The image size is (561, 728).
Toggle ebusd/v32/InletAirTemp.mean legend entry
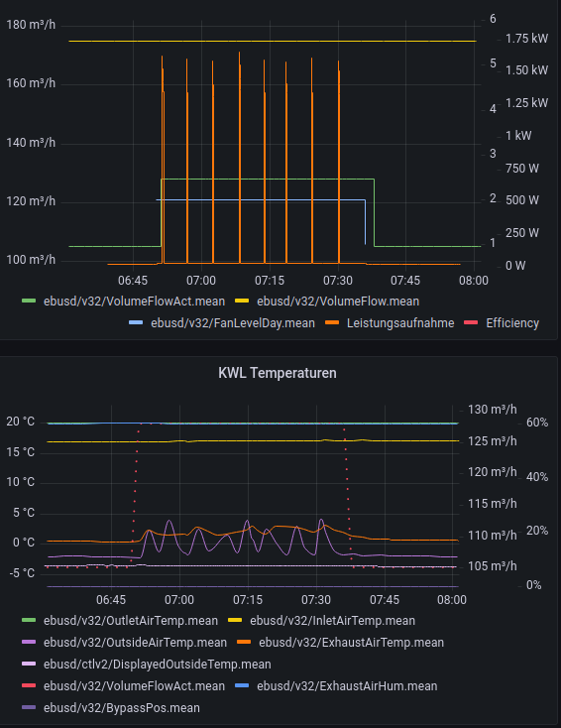tap(332, 621)
